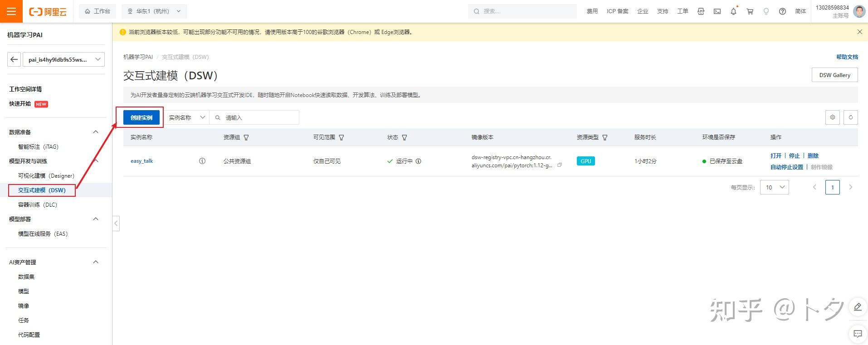Filter by 状态 column
The image size is (868, 345).
405,137
